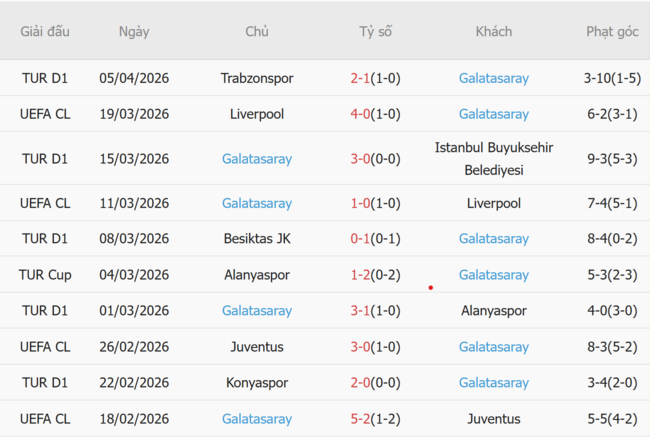Image resolution: width=650 pixels, height=444 pixels.
Task: Click the Trabzonspor home team name
Action: (x=257, y=78)
